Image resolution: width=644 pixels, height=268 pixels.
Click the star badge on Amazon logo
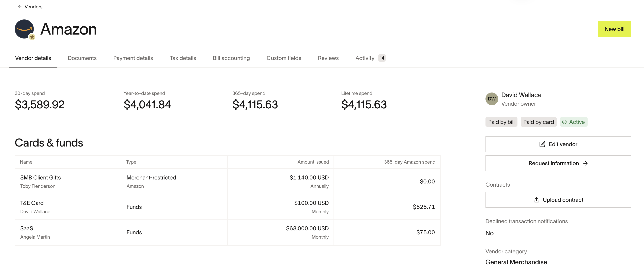[32, 37]
